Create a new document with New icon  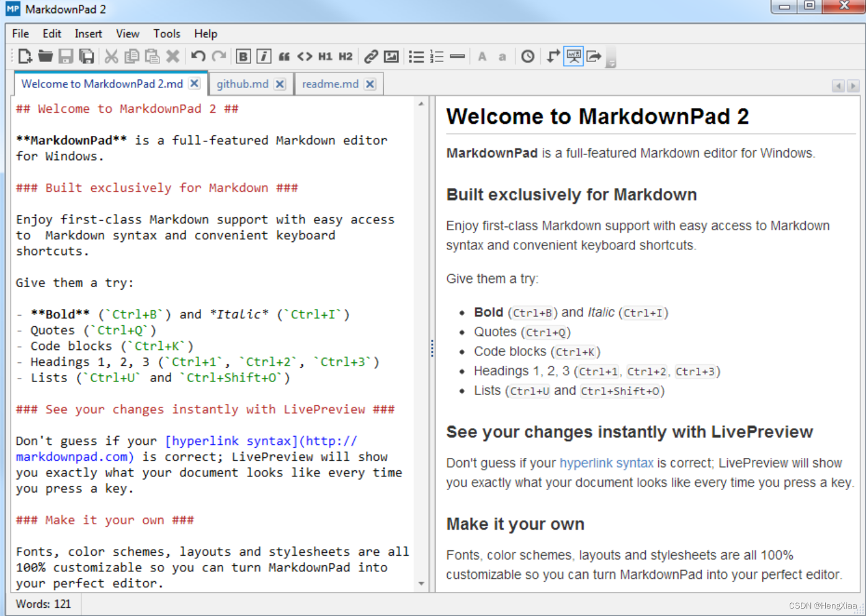pos(25,56)
